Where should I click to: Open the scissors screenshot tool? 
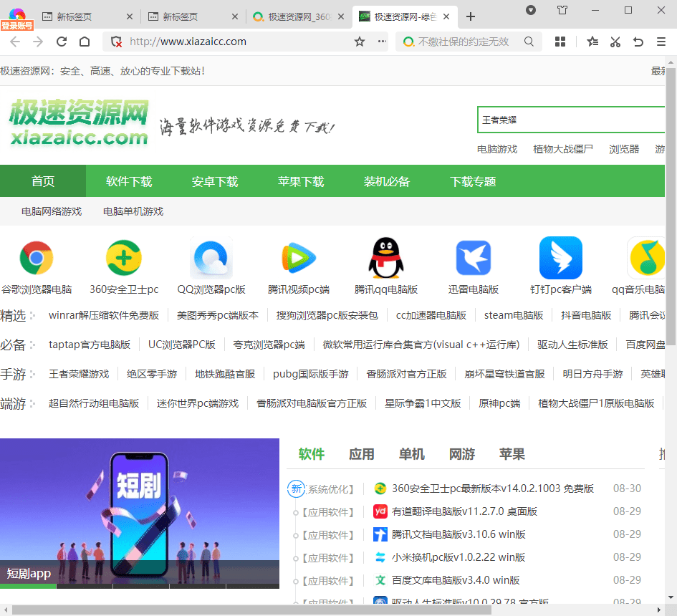[x=615, y=42]
